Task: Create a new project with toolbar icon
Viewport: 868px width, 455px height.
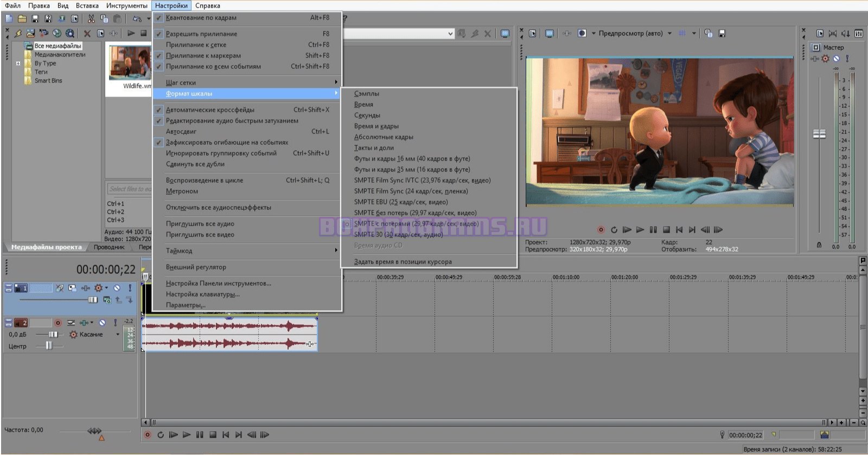Action: coord(9,18)
